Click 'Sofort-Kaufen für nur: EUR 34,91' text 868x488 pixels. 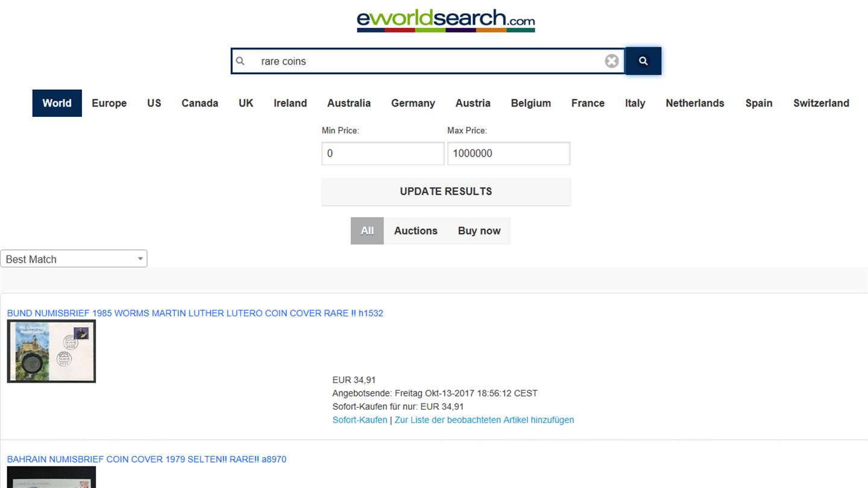tap(398, 407)
